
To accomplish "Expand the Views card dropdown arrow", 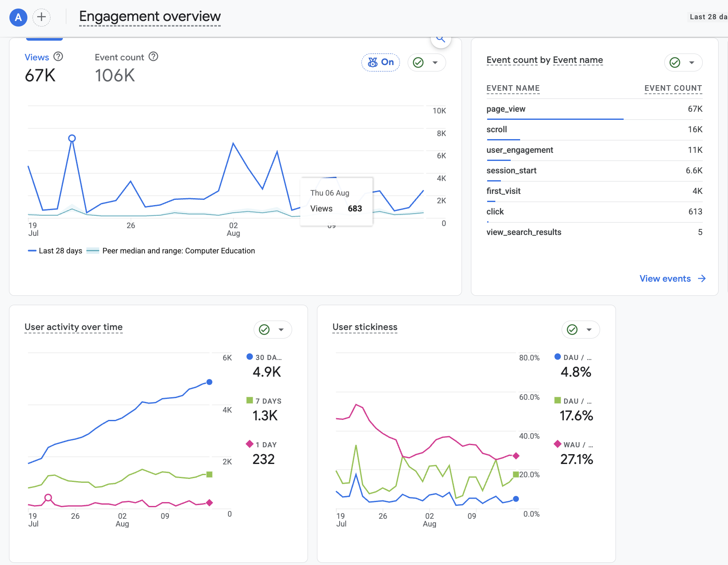I will pos(435,62).
